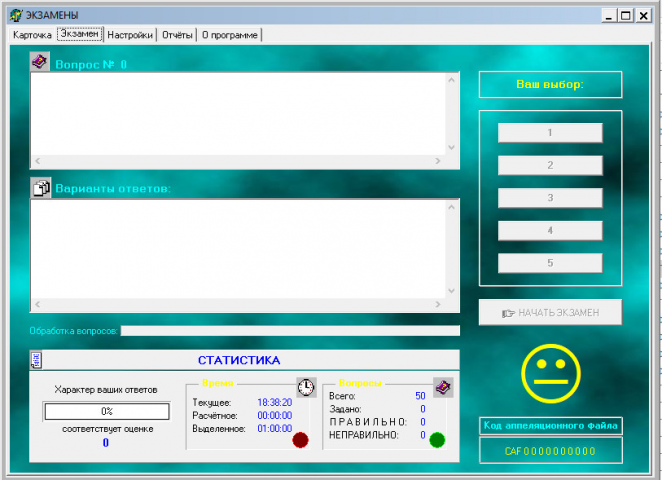662x480 pixels.
Task: Click the Ваш выбор: header box
Action: click(x=550, y=84)
